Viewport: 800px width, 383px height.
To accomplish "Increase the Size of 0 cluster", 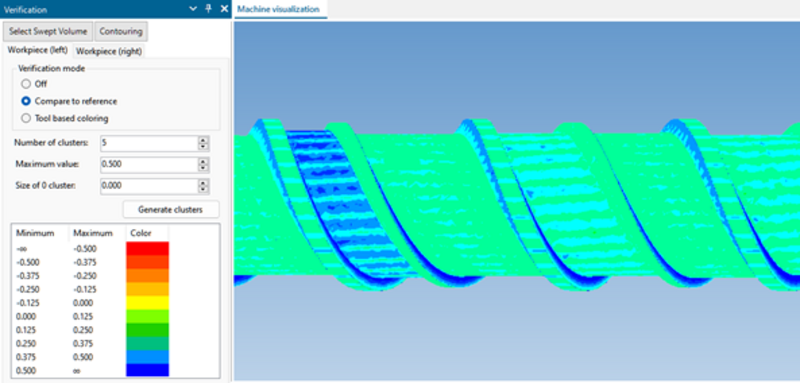I will [x=204, y=183].
